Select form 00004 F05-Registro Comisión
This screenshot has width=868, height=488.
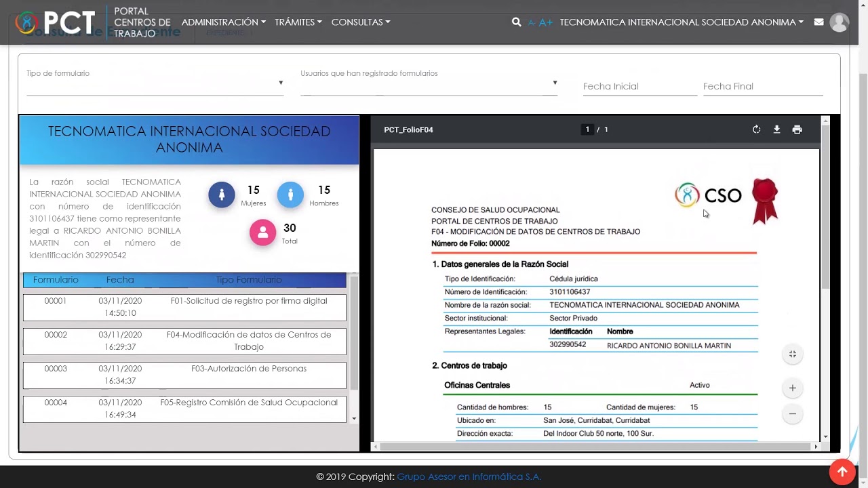(184, 409)
